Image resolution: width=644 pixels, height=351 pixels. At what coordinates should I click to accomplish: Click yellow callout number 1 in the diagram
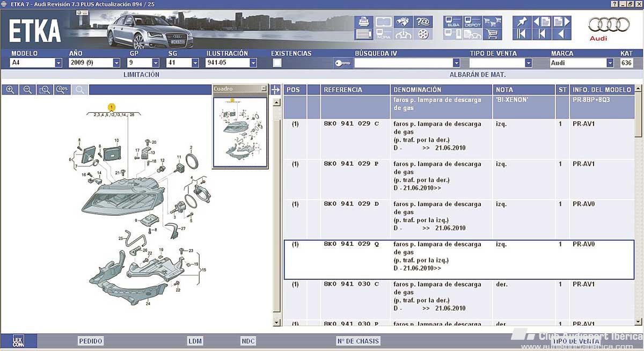tap(112, 107)
